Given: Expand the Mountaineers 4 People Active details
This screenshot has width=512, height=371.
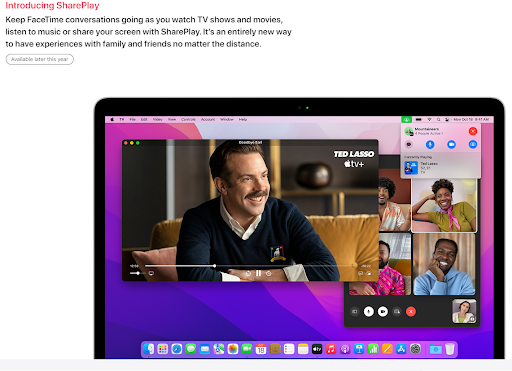Looking at the screenshot, I should pyautogui.click(x=429, y=133).
